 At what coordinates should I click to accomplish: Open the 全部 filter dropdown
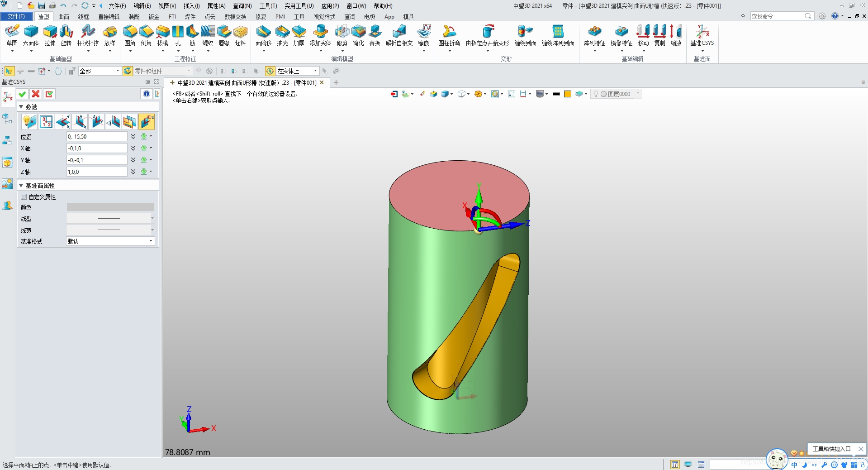tap(100, 71)
